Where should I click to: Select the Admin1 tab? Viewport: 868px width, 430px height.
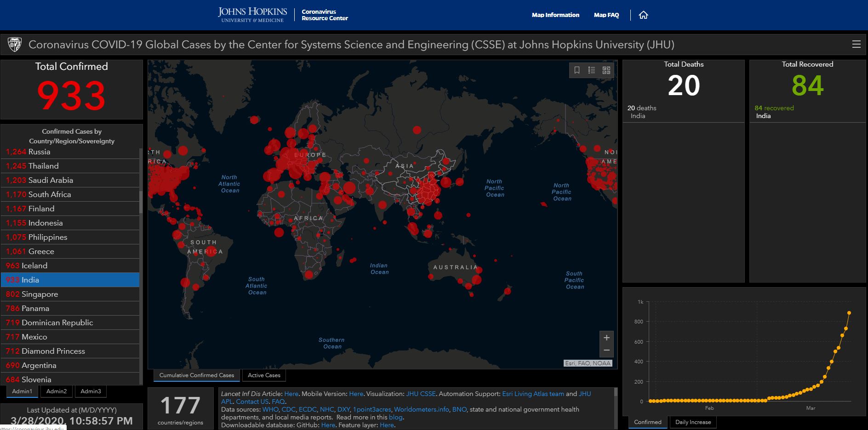pos(22,391)
